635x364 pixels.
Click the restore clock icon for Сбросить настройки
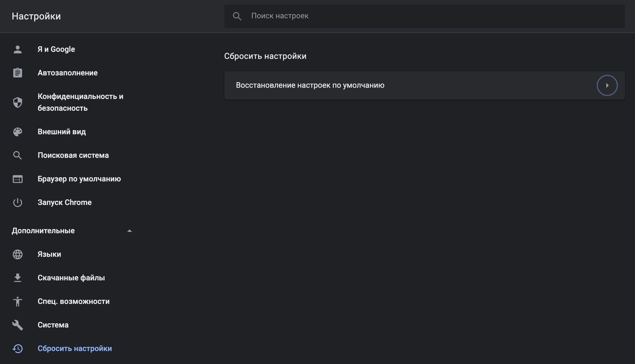coord(17,348)
